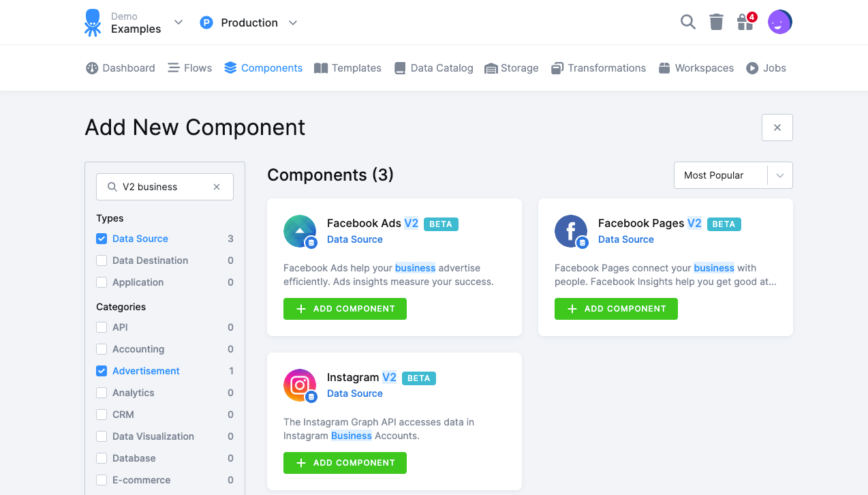Screen dimensions: 868x495
Task: Open the Demo Examples project dropdown
Action: tap(178, 22)
